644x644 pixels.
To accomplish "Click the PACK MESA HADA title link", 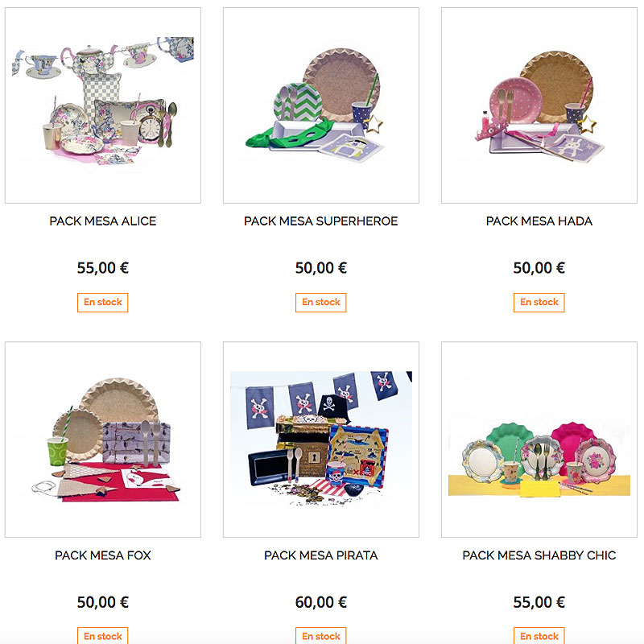I will pos(539,221).
